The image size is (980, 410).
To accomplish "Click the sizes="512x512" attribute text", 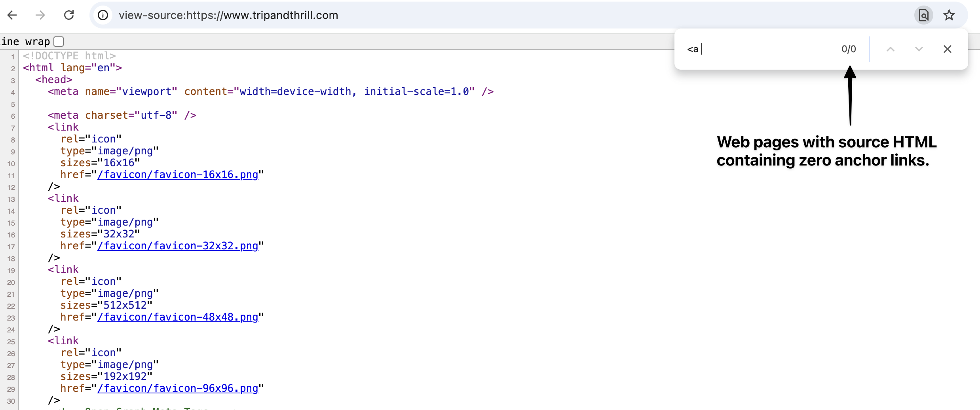I will click(x=106, y=305).
